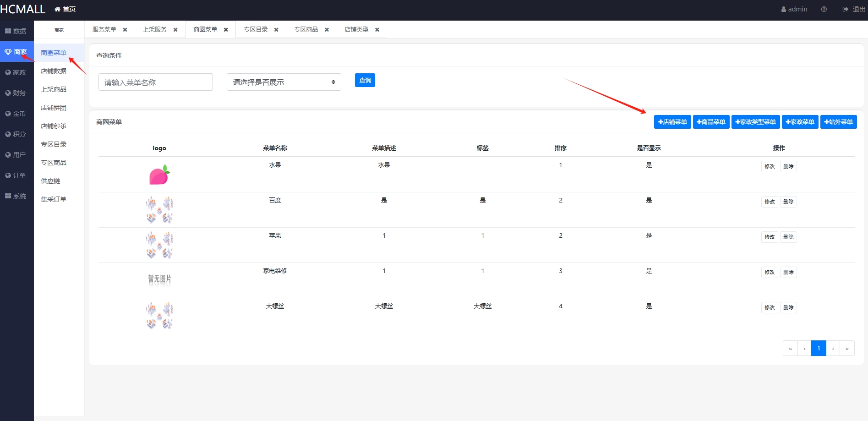Open the 数据 sidebar section
Screen dimensions: 868x421
(x=16, y=31)
